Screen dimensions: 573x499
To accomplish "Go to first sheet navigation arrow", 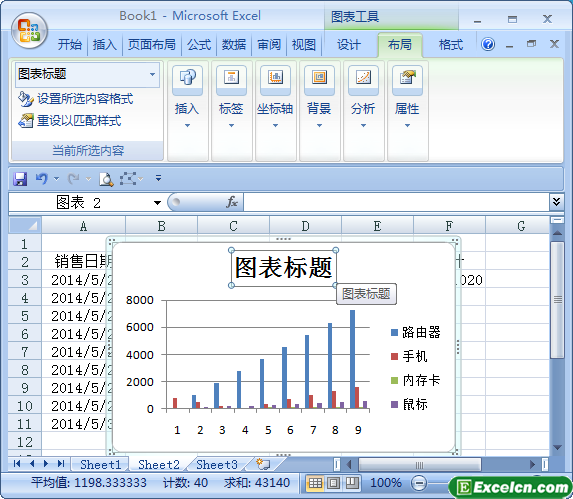I will (x=17, y=463).
